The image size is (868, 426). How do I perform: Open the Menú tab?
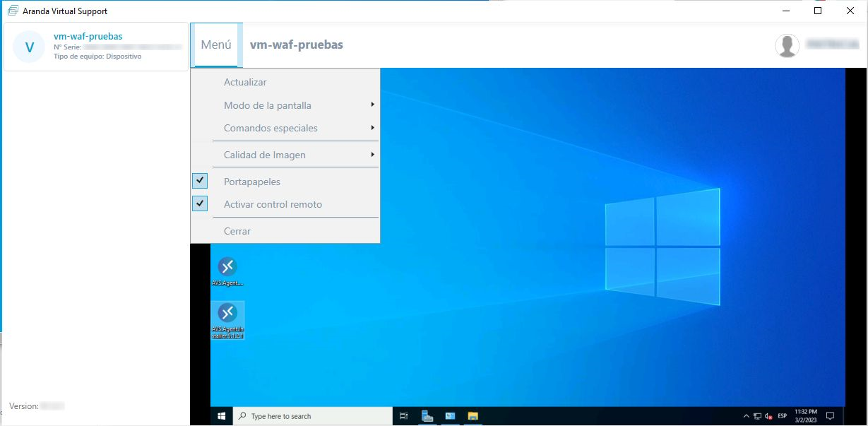(x=216, y=45)
